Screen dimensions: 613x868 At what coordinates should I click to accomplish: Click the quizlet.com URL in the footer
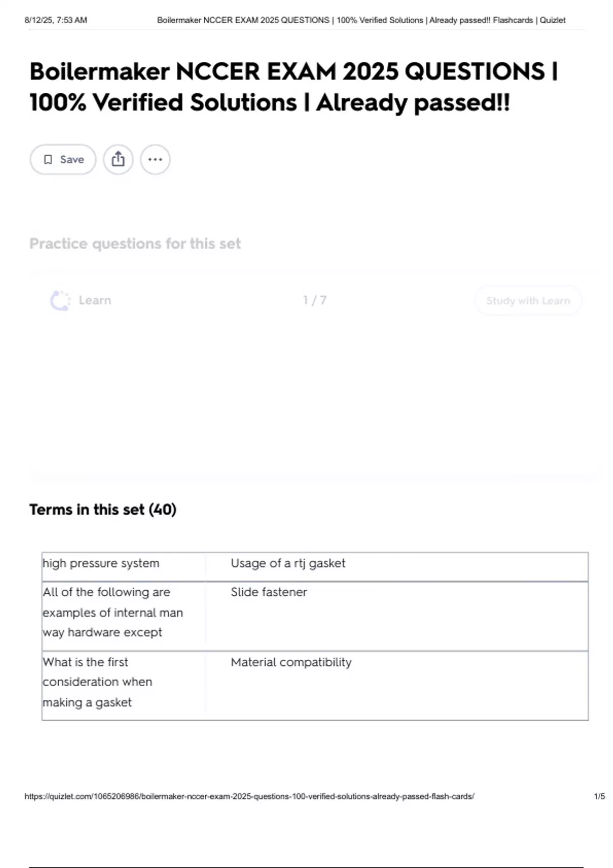[249, 796]
